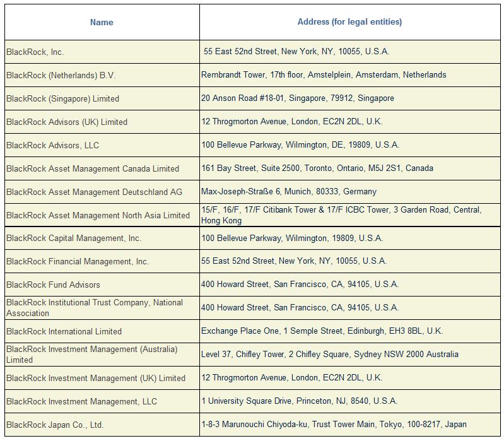Image resolution: width=504 pixels, height=441 pixels.
Task: Select BlackRock Capital Management, Inc. cell
Action: (x=102, y=238)
